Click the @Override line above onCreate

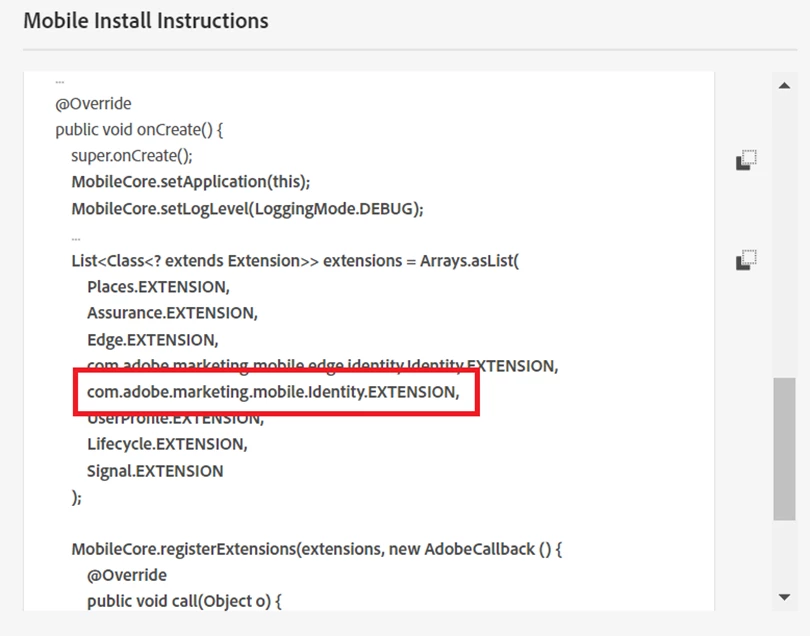tap(94, 104)
